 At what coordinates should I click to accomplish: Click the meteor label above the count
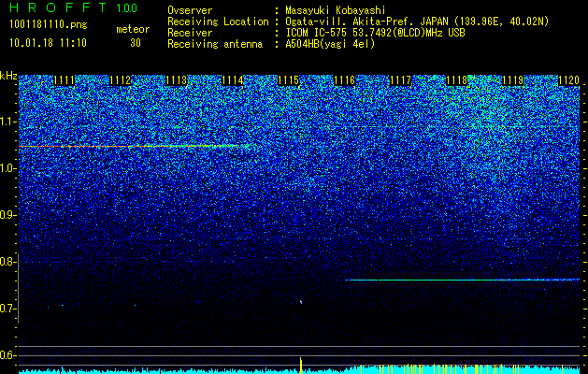pos(133,29)
